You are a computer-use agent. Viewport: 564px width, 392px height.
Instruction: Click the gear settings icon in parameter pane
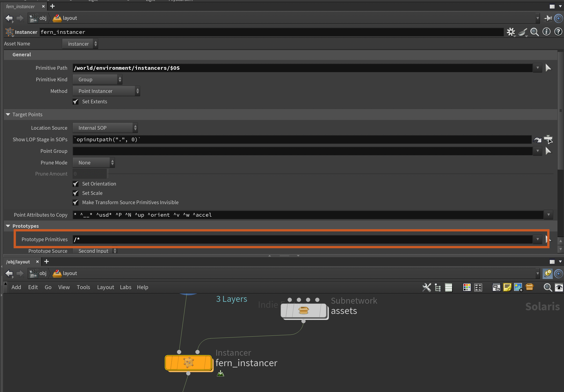(x=511, y=32)
